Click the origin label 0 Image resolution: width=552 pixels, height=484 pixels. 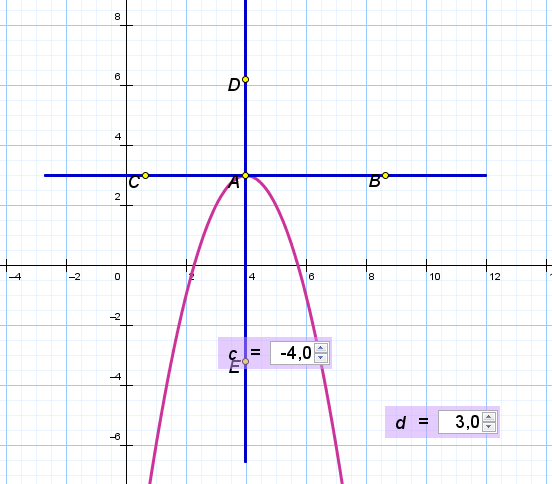tap(117, 277)
